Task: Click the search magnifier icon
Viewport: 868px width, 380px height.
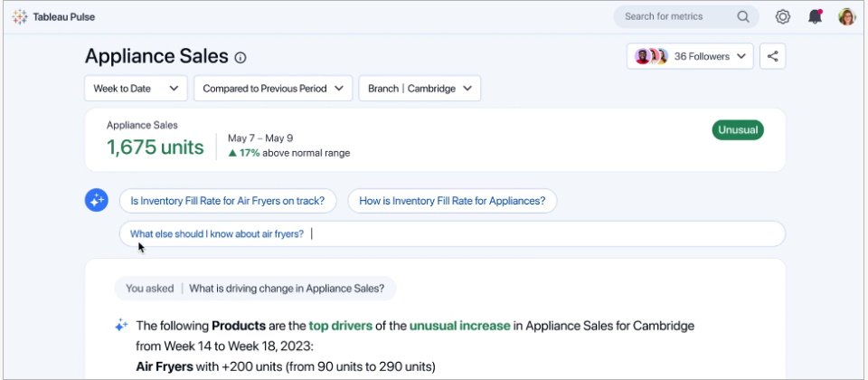Action: coord(743,16)
